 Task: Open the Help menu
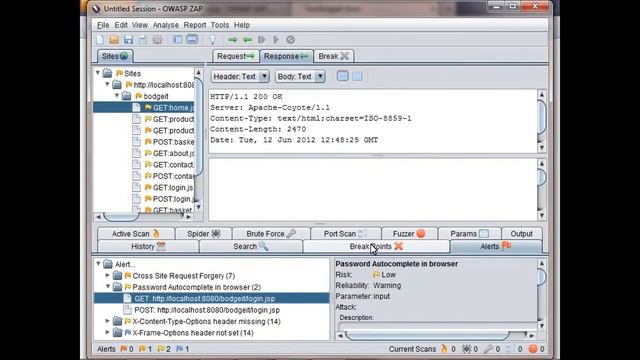[242, 25]
